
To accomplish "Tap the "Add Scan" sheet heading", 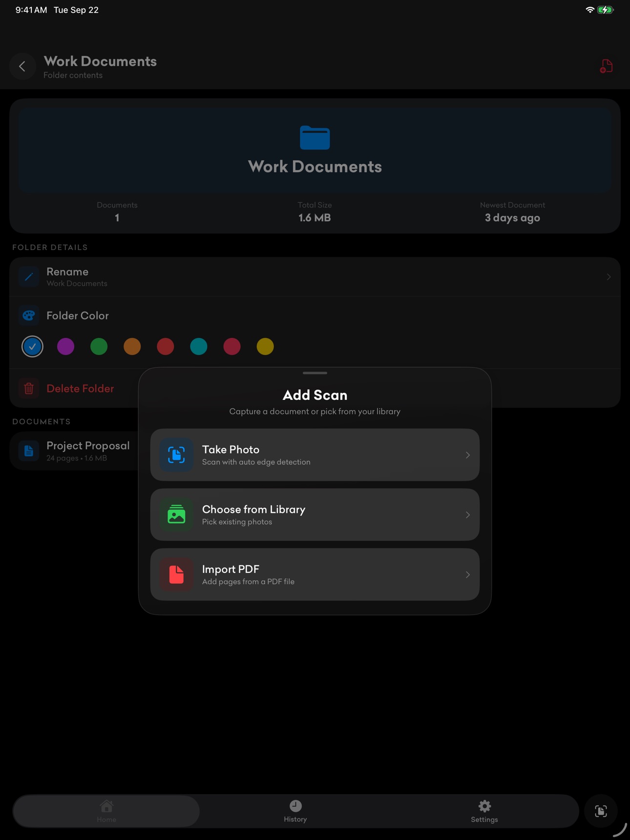I will (x=315, y=395).
